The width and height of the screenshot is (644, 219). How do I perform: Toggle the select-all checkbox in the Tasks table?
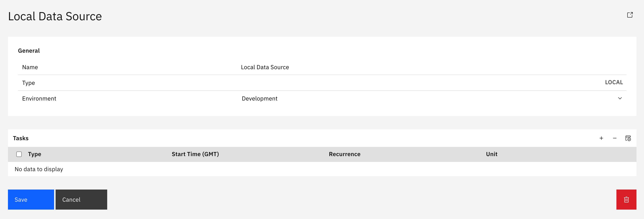(19, 154)
